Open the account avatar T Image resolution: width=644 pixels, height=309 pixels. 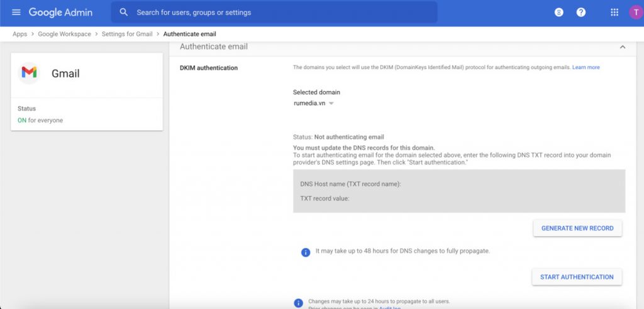tap(636, 13)
